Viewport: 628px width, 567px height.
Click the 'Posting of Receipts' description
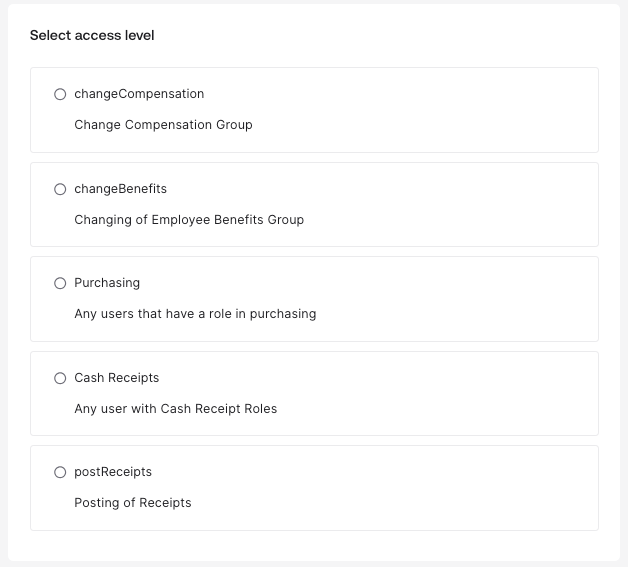coord(133,503)
